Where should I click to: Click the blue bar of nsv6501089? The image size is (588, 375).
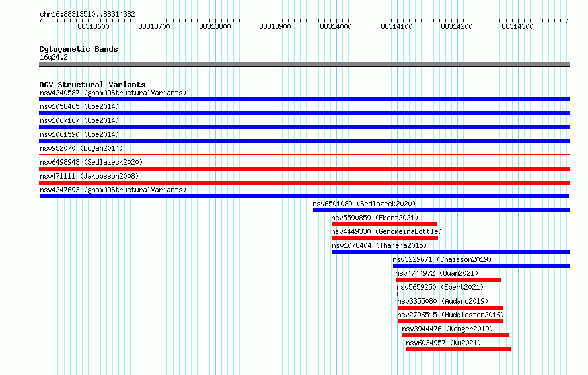[x=441, y=210]
